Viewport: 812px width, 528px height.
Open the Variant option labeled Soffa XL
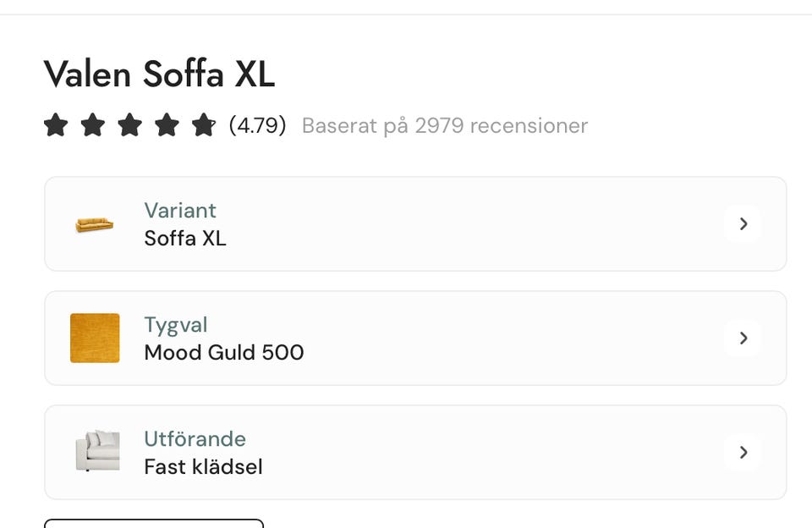pos(185,239)
